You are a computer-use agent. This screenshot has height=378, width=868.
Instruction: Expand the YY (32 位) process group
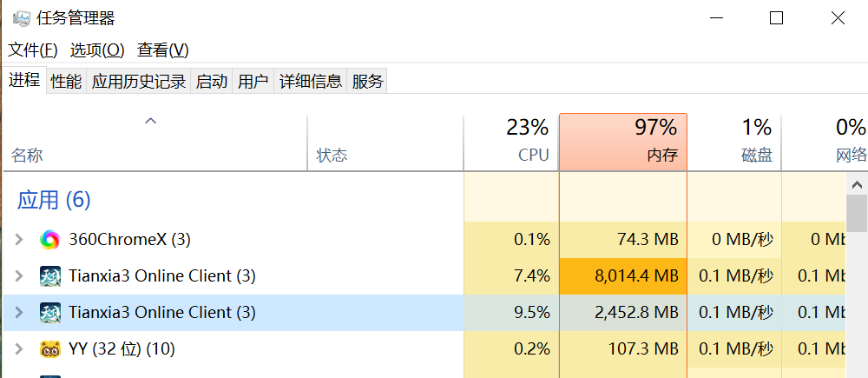pyautogui.click(x=19, y=349)
